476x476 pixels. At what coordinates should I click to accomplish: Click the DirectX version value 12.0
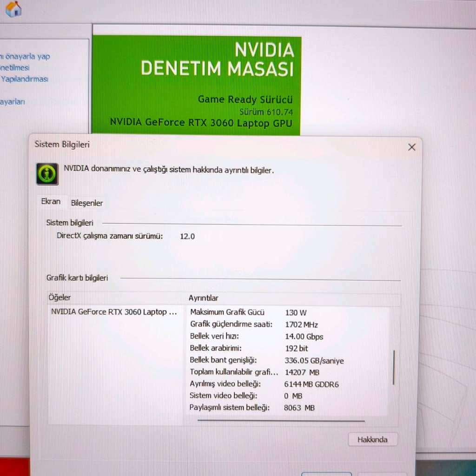[x=187, y=237]
